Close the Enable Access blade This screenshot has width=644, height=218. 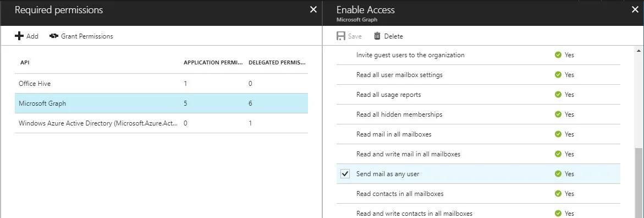(635, 9)
